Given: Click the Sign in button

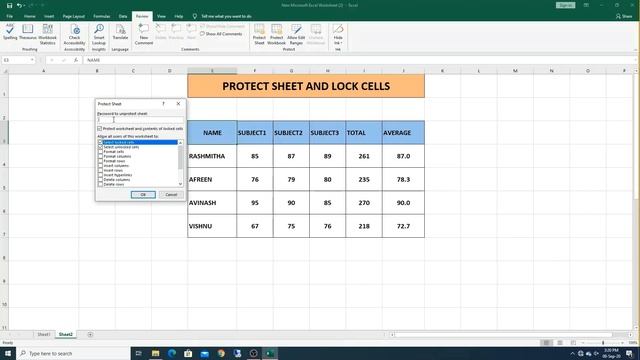Looking at the screenshot, I should 565,5.
